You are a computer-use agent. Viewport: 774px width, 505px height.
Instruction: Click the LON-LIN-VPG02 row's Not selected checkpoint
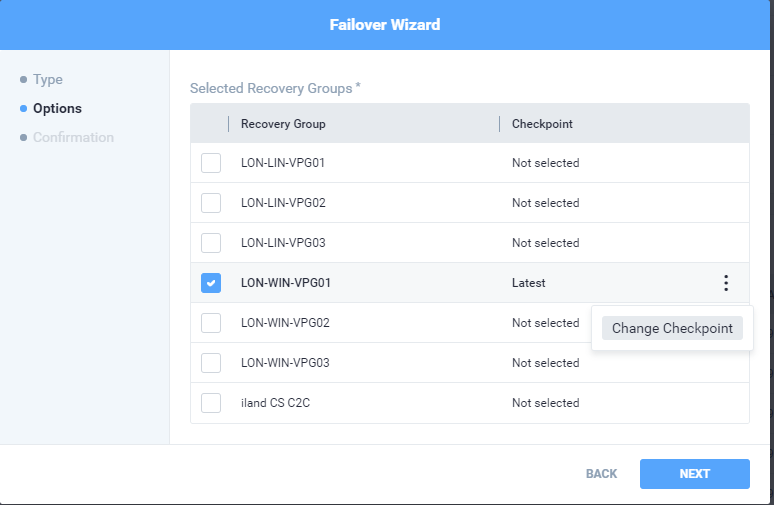coord(545,203)
